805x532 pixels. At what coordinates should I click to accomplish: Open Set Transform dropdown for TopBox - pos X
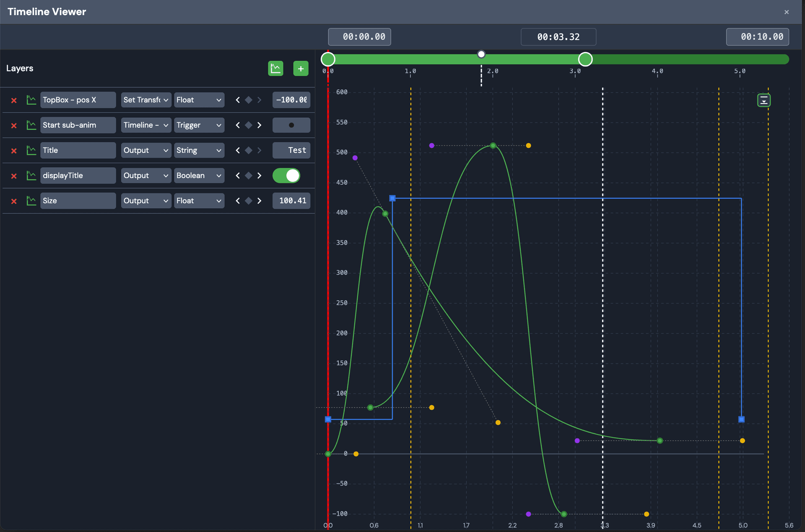[x=146, y=100]
